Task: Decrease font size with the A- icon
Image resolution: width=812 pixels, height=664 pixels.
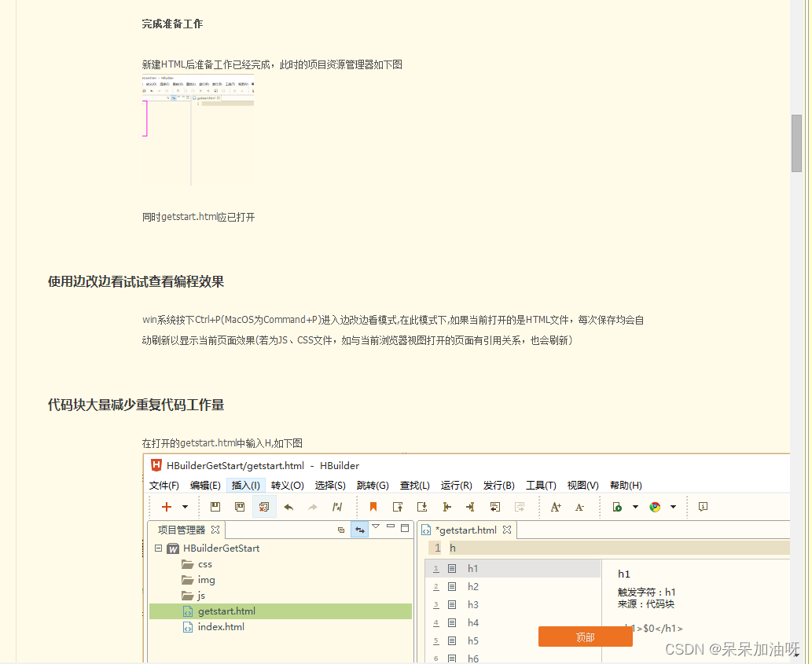Action: tap(579, 507)
